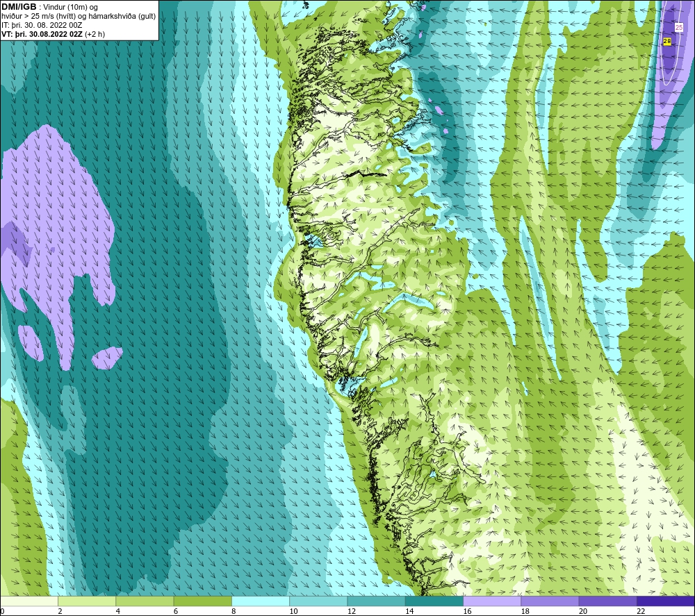Click the IT: þri. 30. 08. 2022 00Z line

point(42,25)
